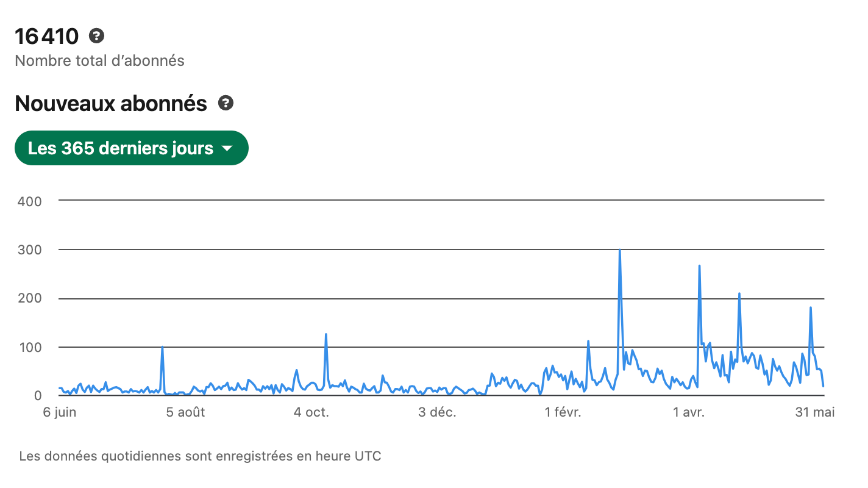Click the 1 févr. date label
The width and height of the screenshot is (868, 488).
(563, 412)
